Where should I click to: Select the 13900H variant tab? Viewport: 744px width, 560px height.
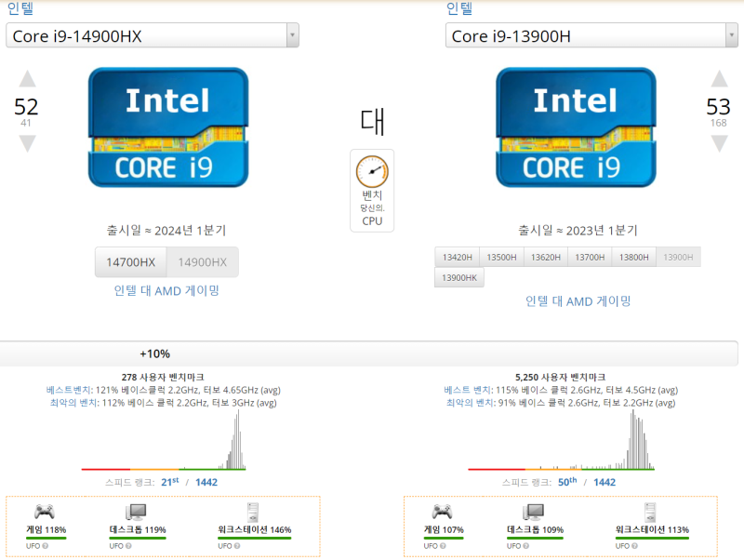pos(678,258)
